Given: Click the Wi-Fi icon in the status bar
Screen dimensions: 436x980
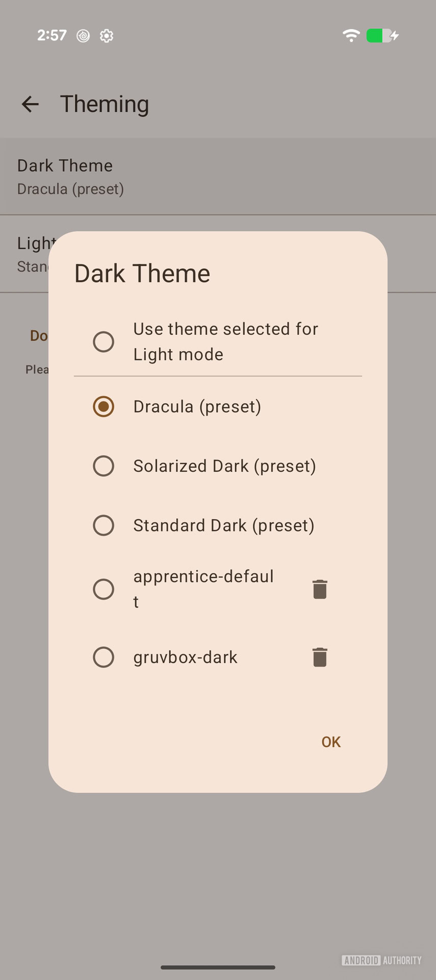Looking at the screenshot, I should pyautogui.click(x=351, y=36).
